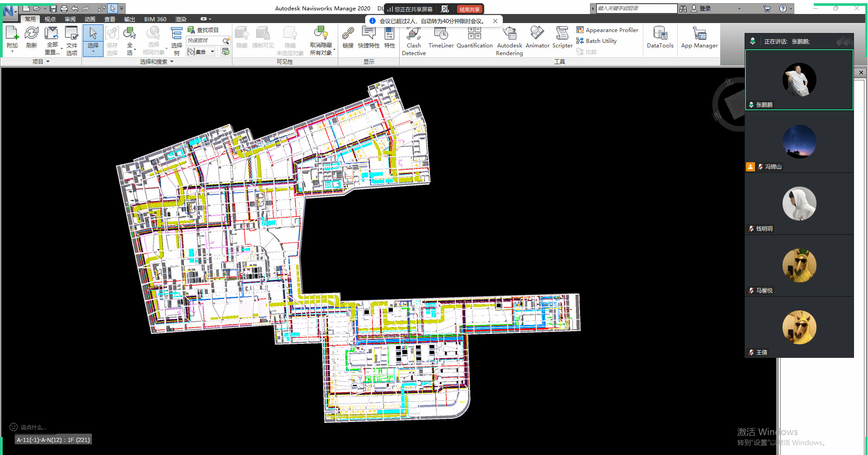
Task: Click the 快速查找 quick find field
Action: click(x=204, y=41)
